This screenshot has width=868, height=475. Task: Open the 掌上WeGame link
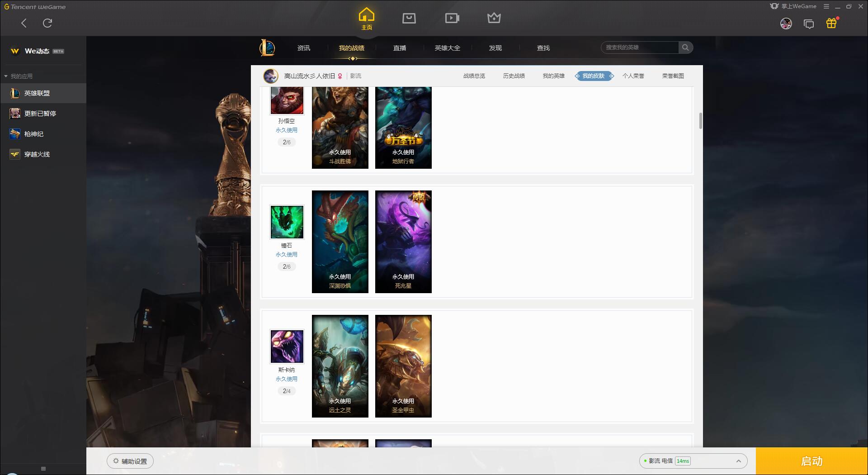point(793,6)
